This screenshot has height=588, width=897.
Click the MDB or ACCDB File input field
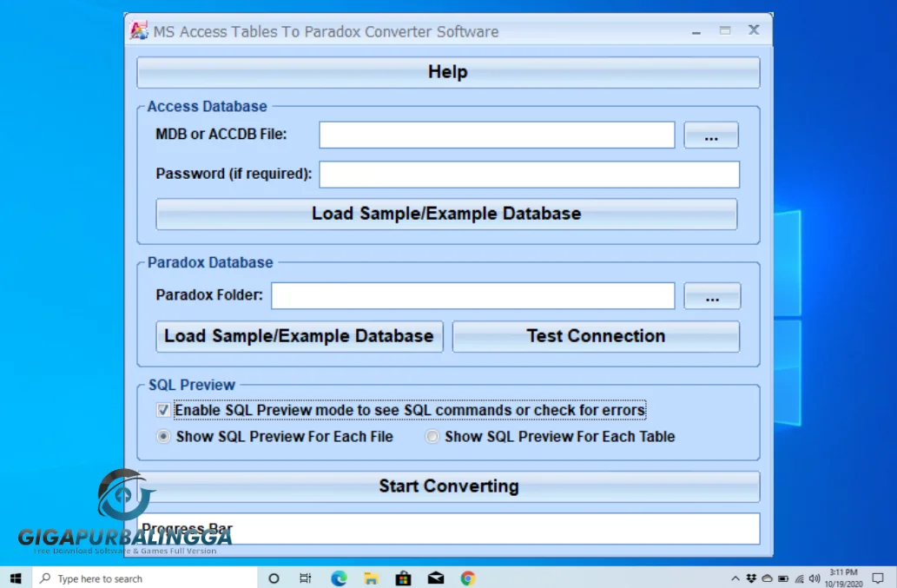(497, 135)
